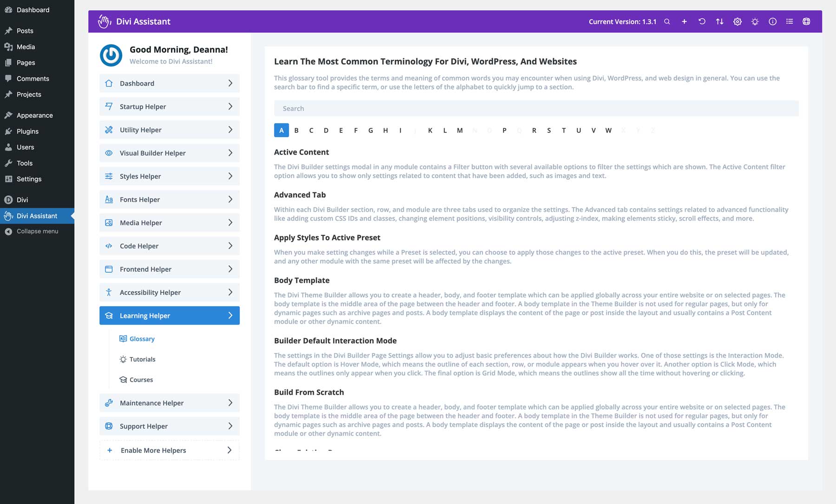Jump to letter B in glossary
The height and width of the screenshot is (504, 836).
coord(296,130)
